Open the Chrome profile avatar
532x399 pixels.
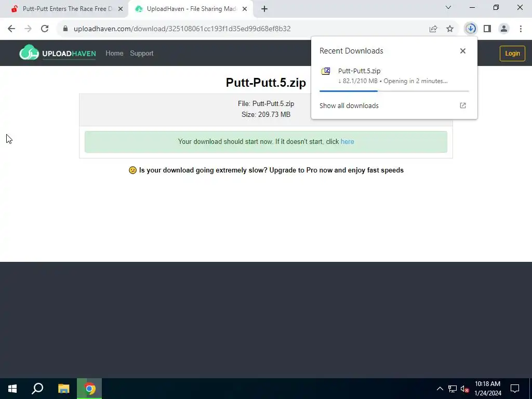(504, 29)
